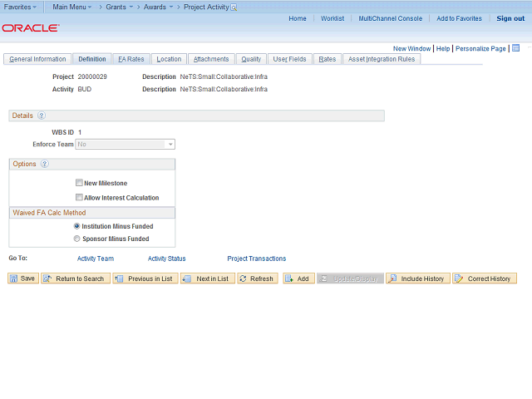
Task: Click the Refresh button
Action: (x=258, y=278)
